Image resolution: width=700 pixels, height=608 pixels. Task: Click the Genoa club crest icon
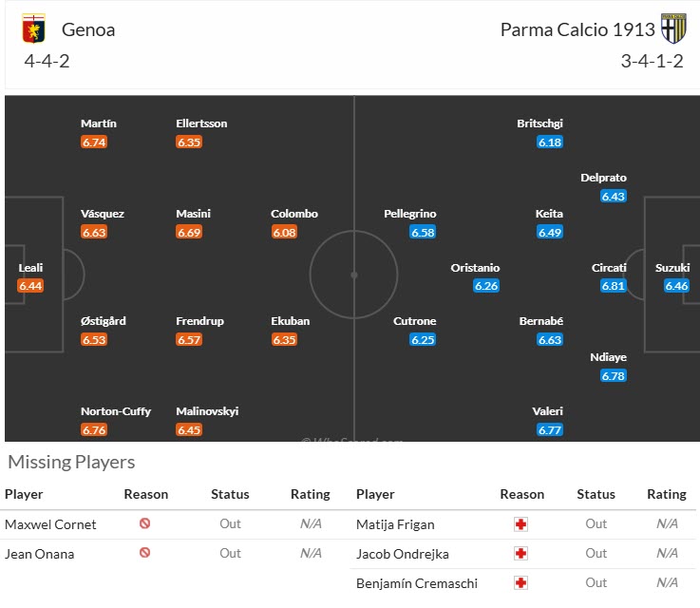click(x=33, y=30)
